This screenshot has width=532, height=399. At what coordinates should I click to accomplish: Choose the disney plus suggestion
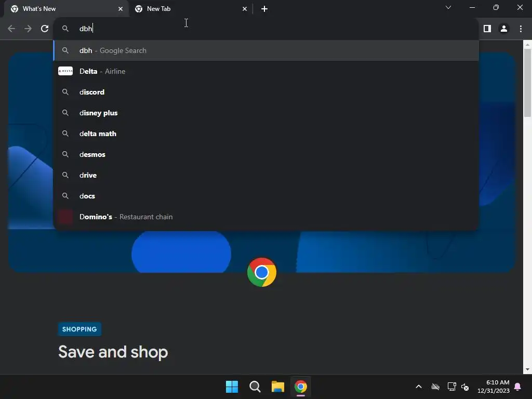(x=266, y=113)
